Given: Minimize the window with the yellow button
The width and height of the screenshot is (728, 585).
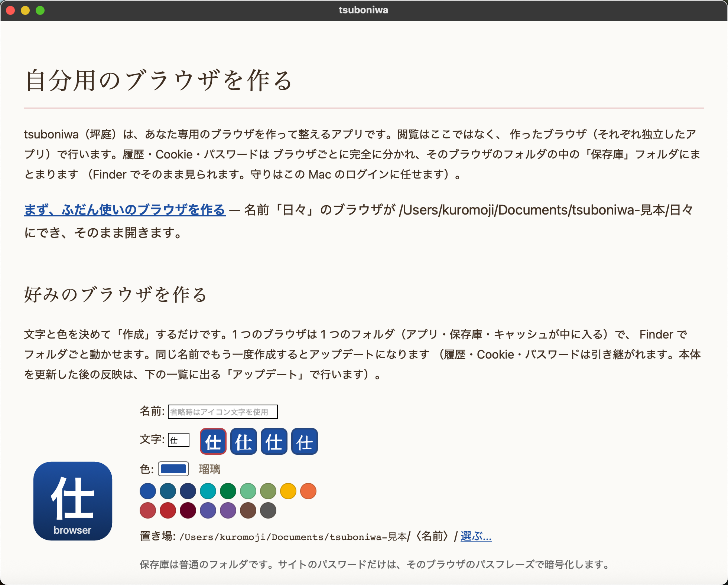Looking at the screenshot, I should [x=25, y=10].
